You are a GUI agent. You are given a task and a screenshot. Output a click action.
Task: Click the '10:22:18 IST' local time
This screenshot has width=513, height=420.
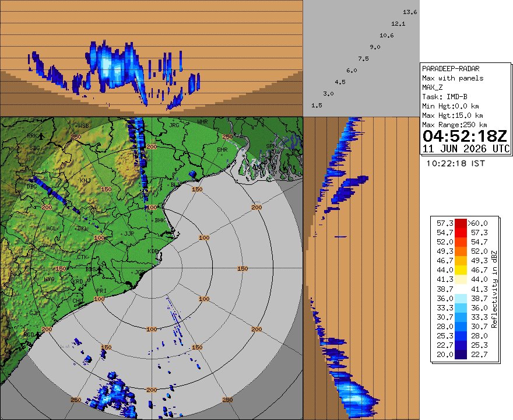[x=455, y=163]
